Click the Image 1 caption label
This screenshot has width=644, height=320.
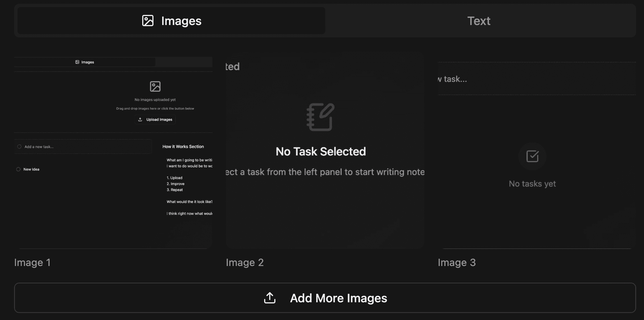click(x=32, y=262)
